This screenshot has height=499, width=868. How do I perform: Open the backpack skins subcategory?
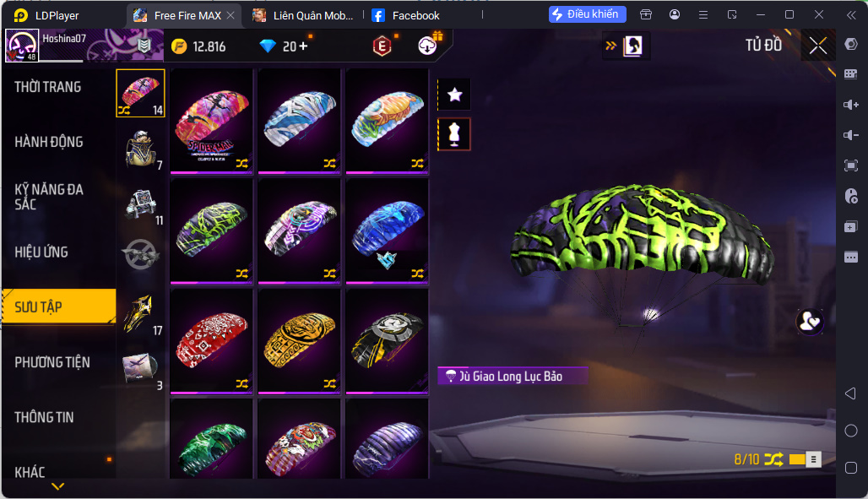pos(141,149)
